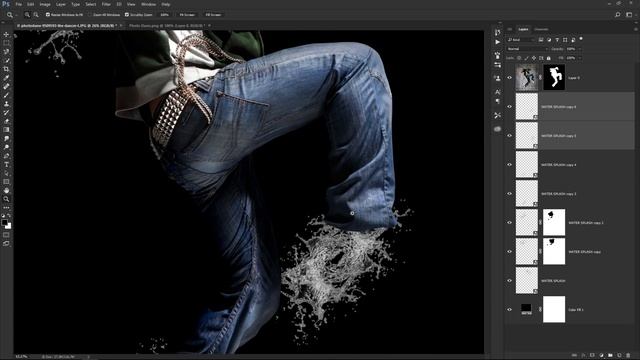This screenshot has width=640, height=360.
Task: Select the Crop tool
Action: [x=6, y=69]
